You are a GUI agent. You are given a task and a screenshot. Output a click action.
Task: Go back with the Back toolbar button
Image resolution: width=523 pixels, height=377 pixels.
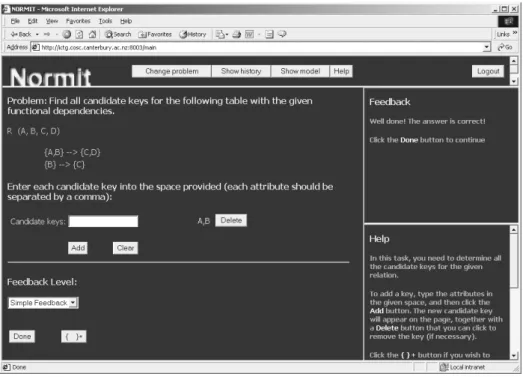pyautogui.click(x=20, y=34)
